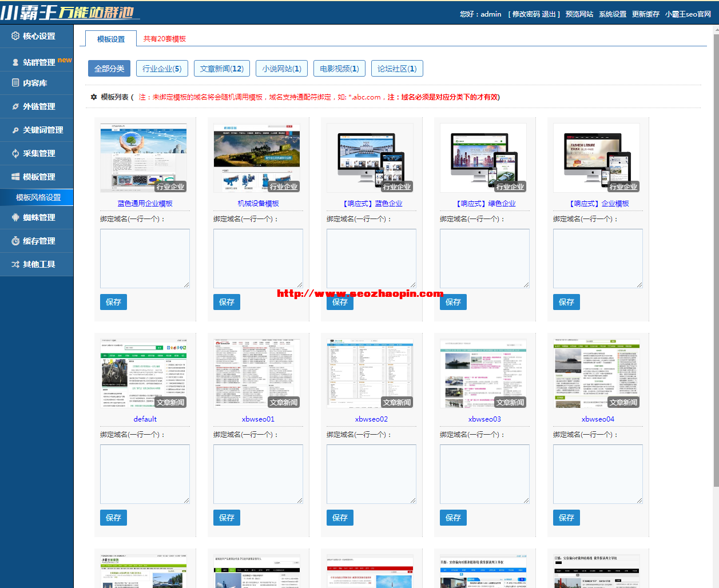Filter templates by 行业企业(5) category
Viewport: 719px width, 588px height.
(x=162, y=69)
